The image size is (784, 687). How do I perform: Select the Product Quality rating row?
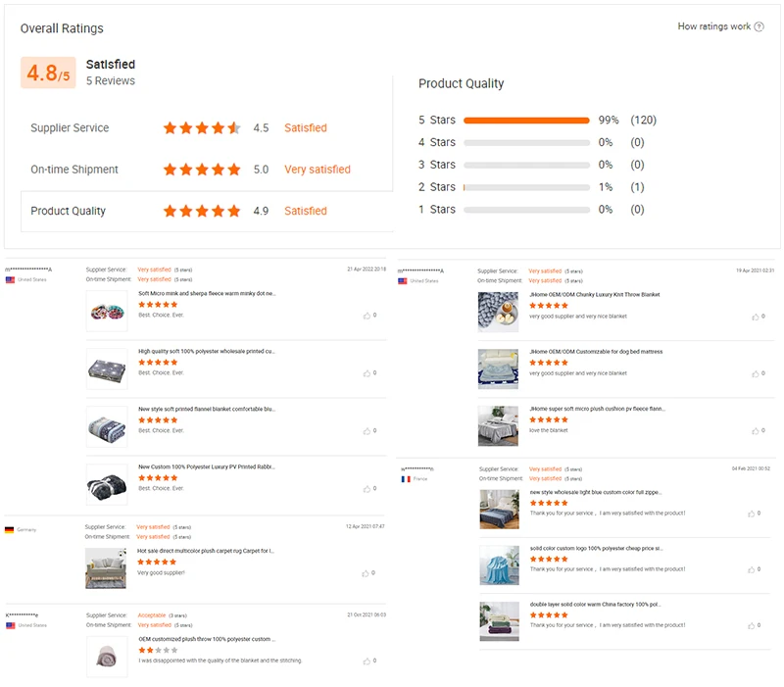point(206,211)
